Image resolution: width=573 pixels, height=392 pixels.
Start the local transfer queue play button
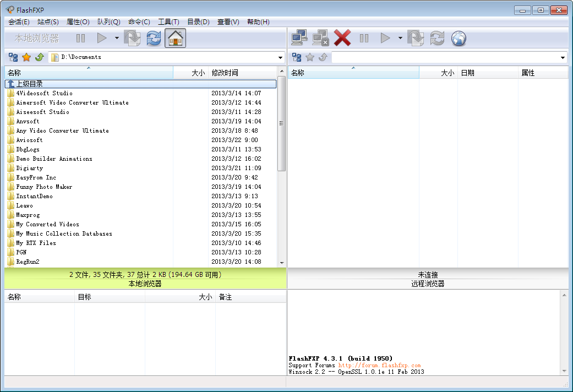[x=102, y=38]
